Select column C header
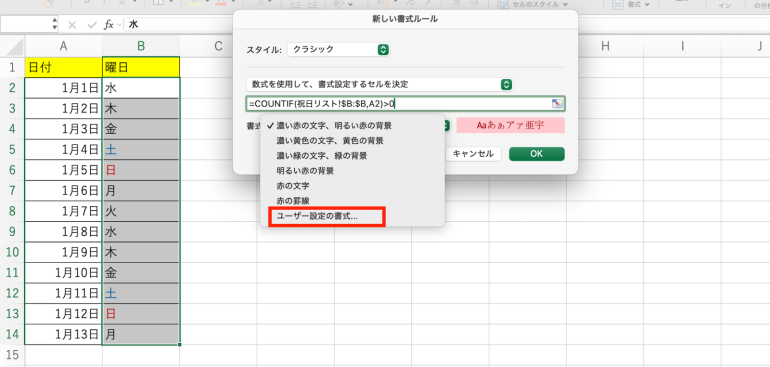 coord(219,46)
